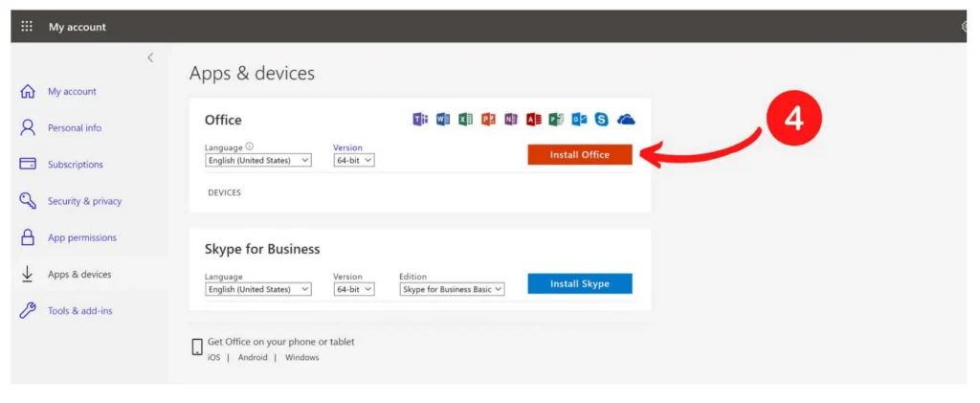980x403 pixels.
Task: Click the My account header title
Action: (78, 27)
